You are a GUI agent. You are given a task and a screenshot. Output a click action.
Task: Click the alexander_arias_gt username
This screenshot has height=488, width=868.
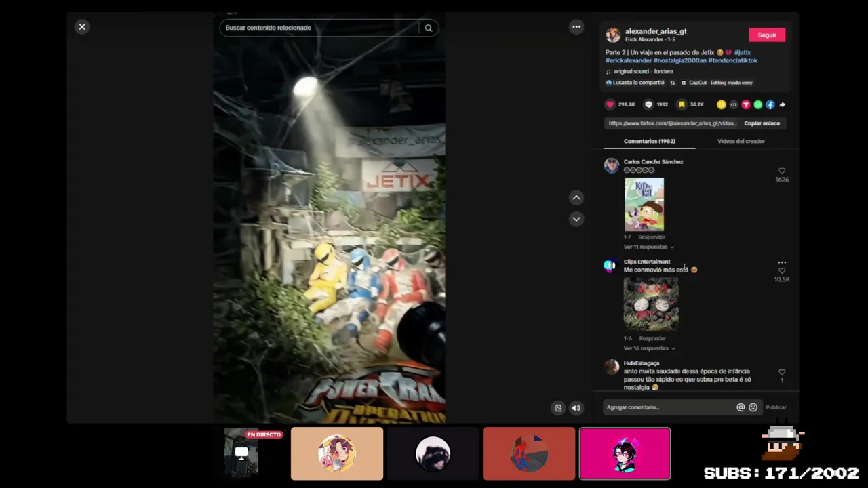coord(656,31)
